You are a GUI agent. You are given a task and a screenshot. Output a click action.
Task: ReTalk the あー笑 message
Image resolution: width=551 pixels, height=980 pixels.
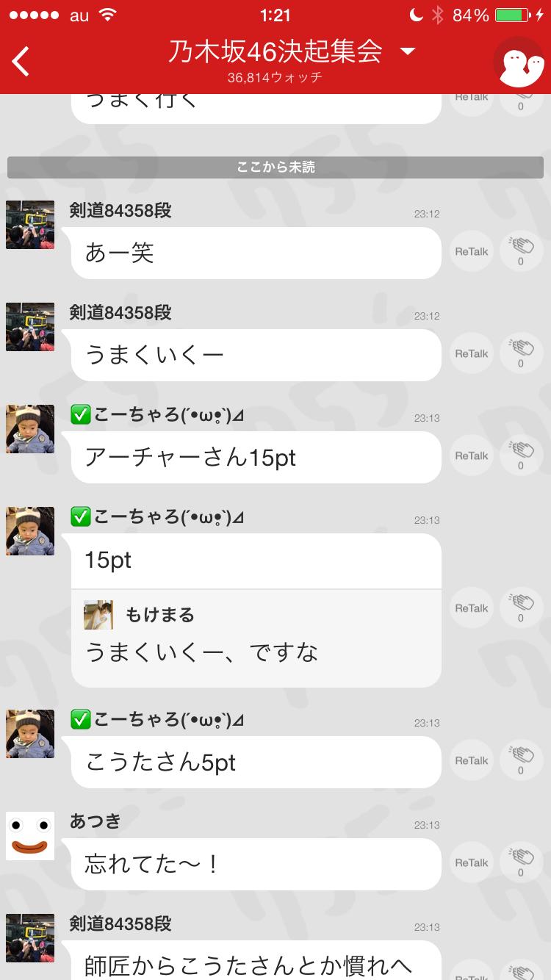tap(471, 251)
